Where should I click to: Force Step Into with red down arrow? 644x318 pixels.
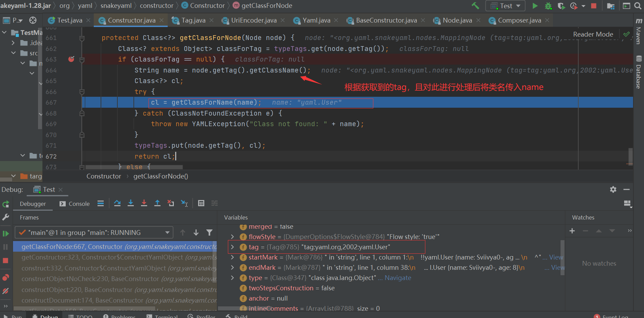pyautogui.click(x=144, y=203)
